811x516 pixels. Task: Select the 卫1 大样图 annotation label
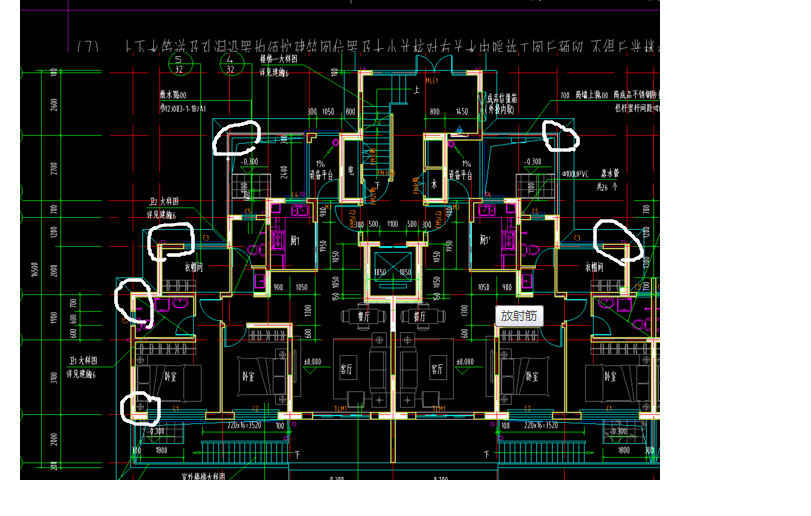click(83, 360)
